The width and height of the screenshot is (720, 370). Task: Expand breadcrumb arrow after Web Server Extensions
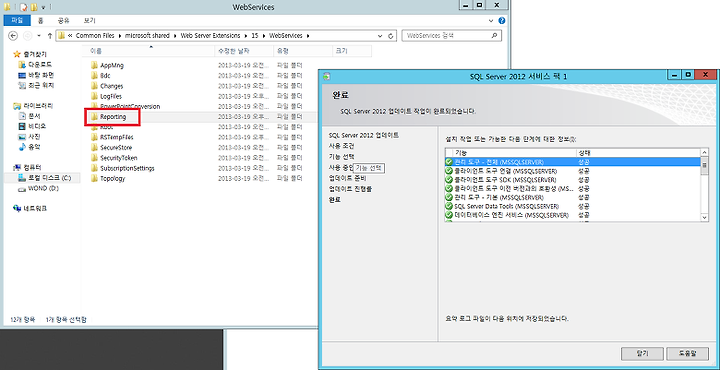tap(246, 36)
